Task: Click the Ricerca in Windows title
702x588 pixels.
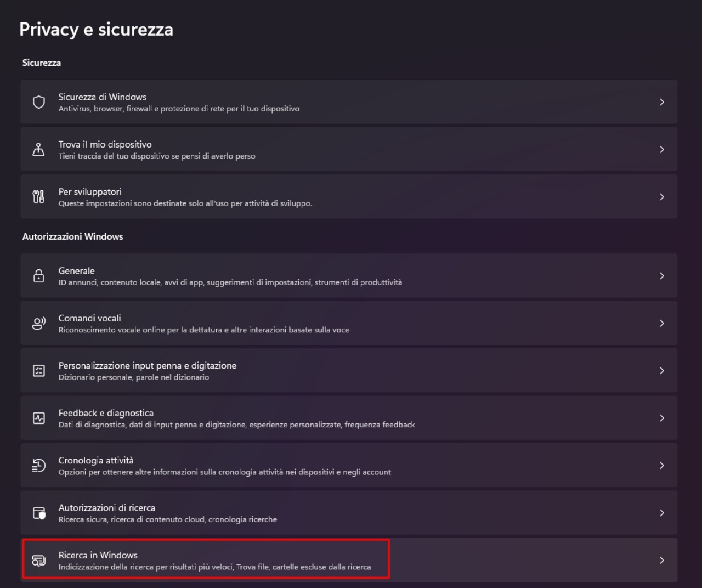Action: point(98,555)
